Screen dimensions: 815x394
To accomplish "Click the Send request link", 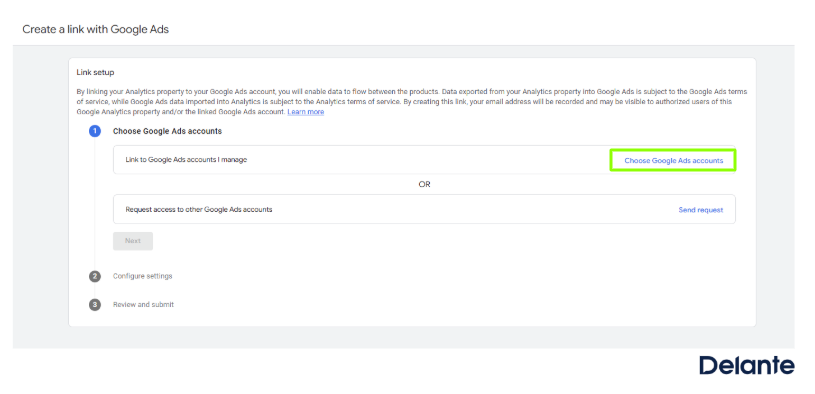I will [x=701, y=210].
